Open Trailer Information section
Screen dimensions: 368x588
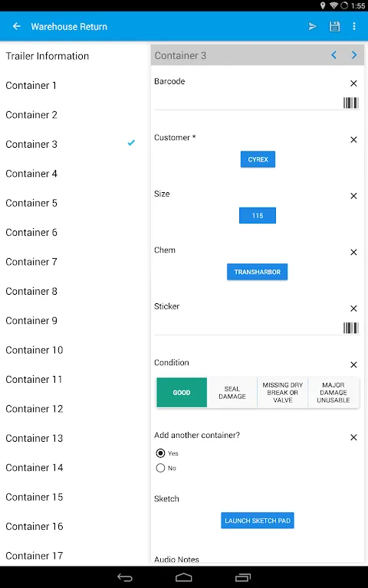click(x=48, y=56)
